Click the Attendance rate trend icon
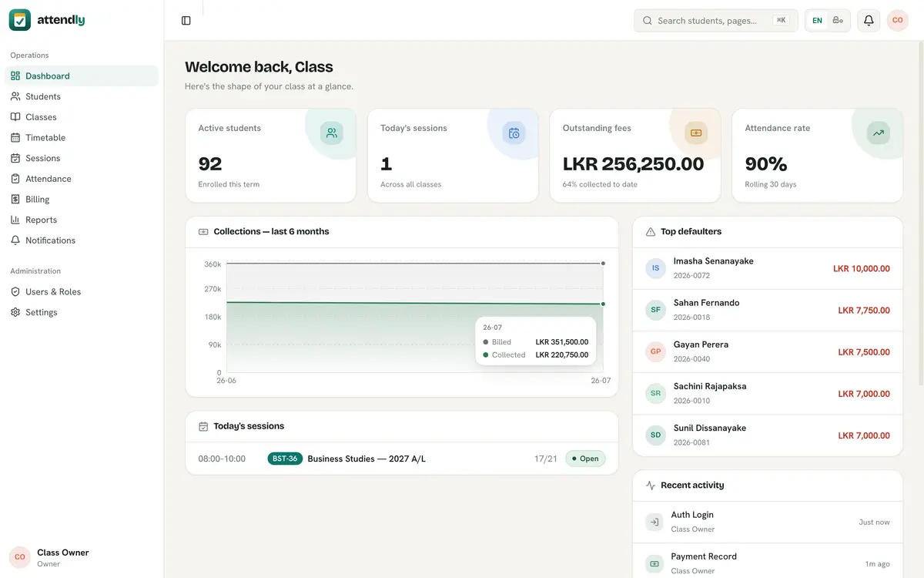The width and height of the screenshot is (924, 578). 879,133
